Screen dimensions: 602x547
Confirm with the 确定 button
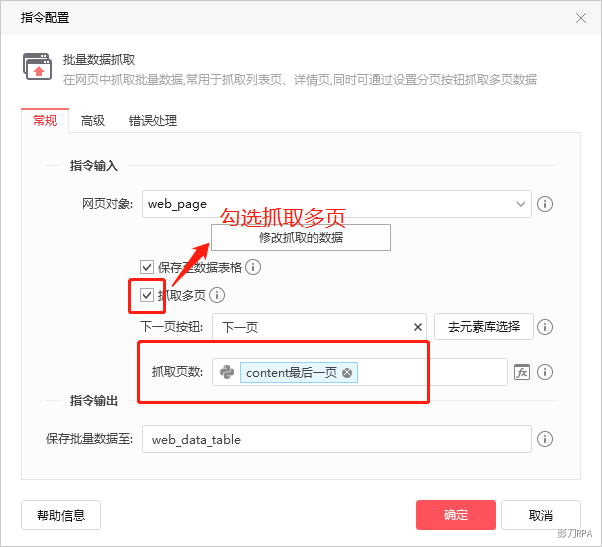tap(455, 515)
